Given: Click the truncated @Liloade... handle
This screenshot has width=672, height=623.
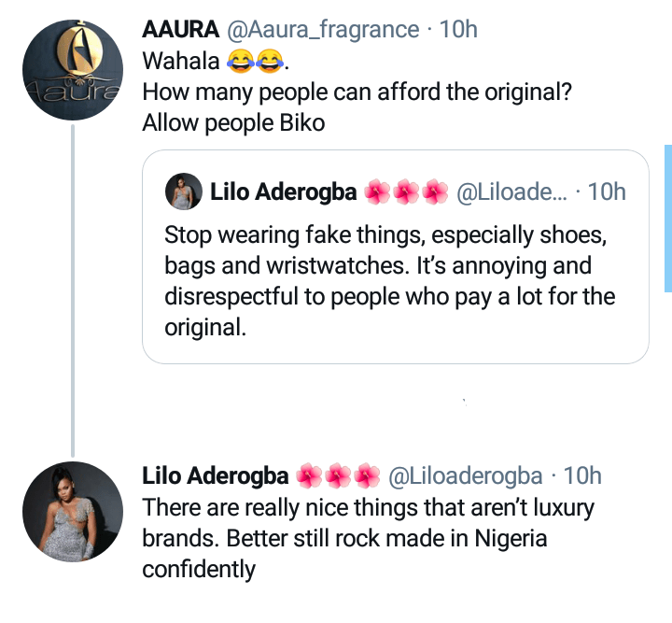Looking at the screenshot, I should click(x=511, y=192).
